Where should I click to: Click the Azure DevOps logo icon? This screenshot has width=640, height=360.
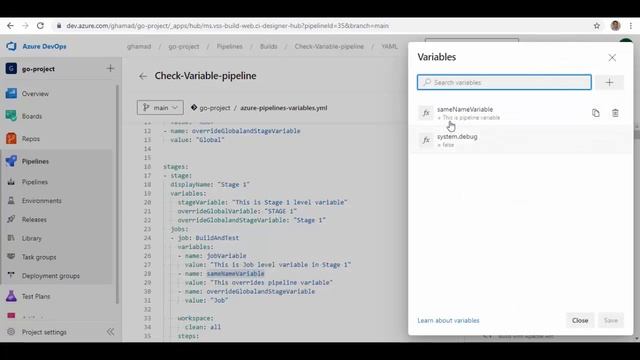tap(11, 46)
